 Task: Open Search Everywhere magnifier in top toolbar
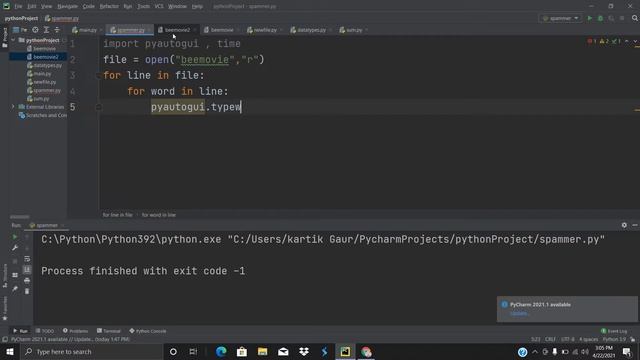(x=635, y=18)
